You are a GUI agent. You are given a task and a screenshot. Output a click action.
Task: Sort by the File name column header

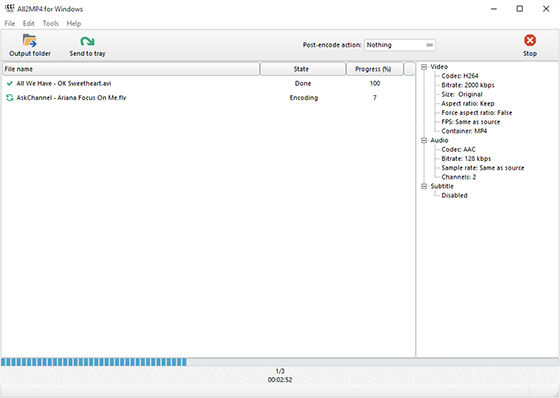[131, 69]
